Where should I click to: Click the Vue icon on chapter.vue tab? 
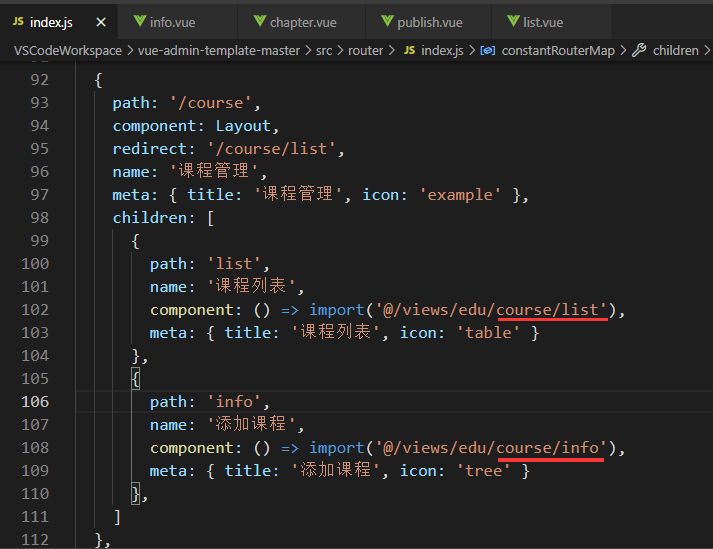(x=260, y=21)
